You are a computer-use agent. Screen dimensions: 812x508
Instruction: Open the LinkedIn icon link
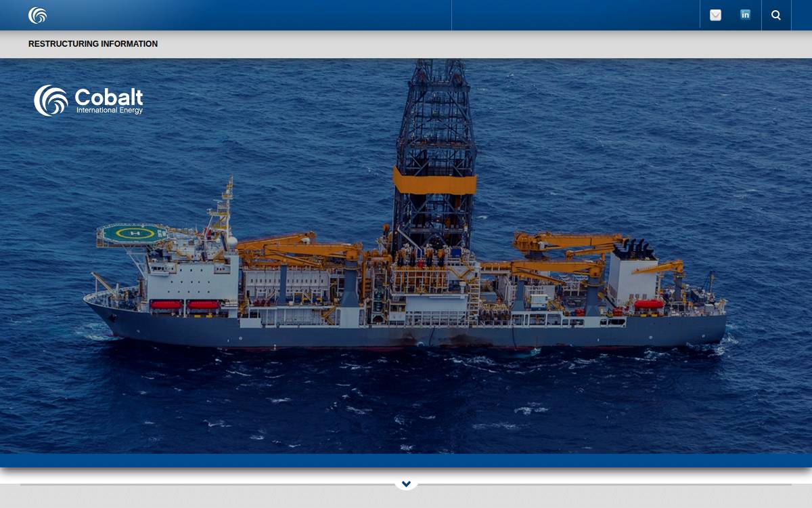tap(745, 15)
